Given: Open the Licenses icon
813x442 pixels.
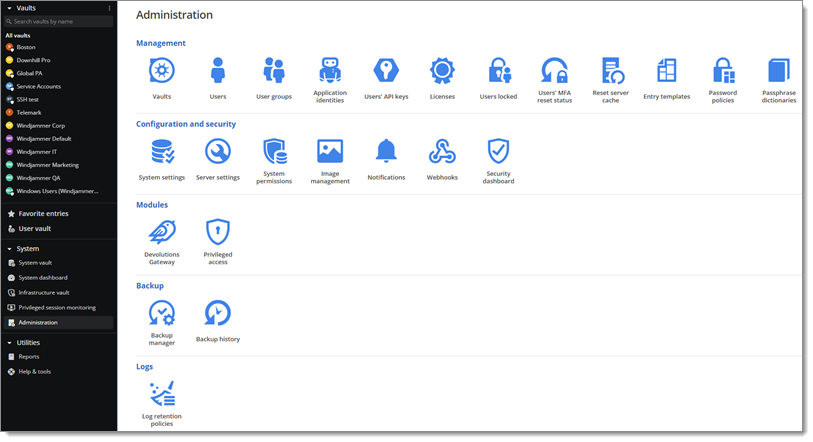Looking at the screenshot, I should click(x=442, y=72).
